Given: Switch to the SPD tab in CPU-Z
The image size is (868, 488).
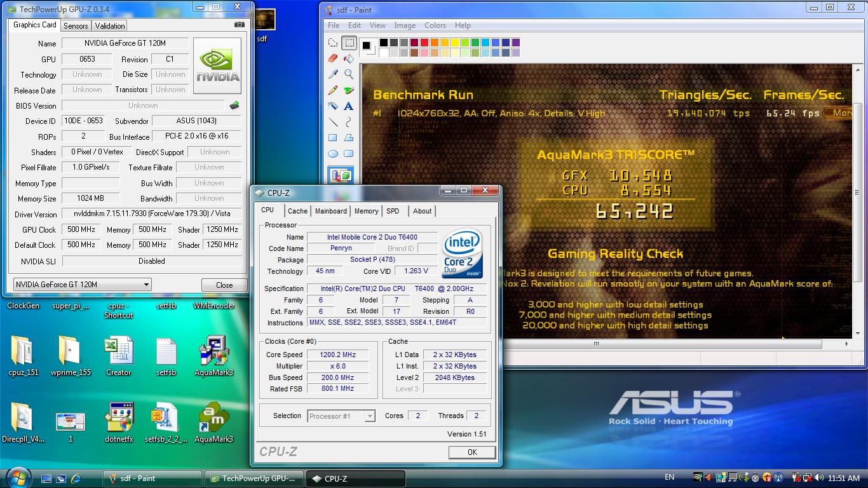Looking at the screenshot, I should [393, 211].
